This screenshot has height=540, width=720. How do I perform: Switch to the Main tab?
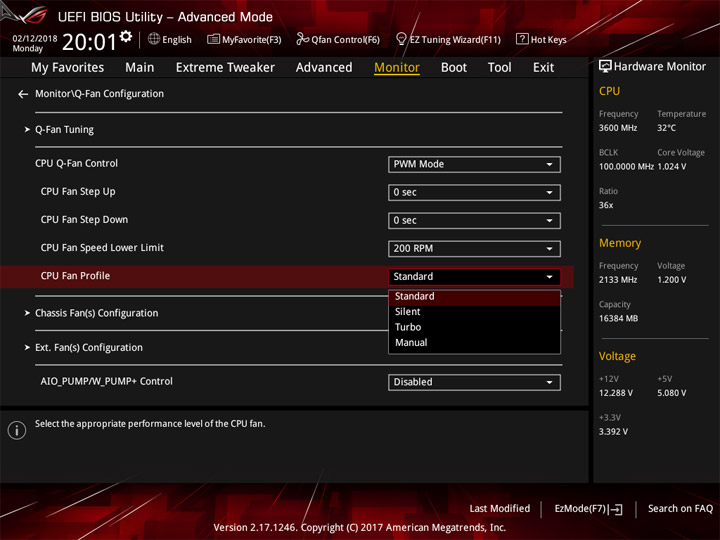point(140,68)
